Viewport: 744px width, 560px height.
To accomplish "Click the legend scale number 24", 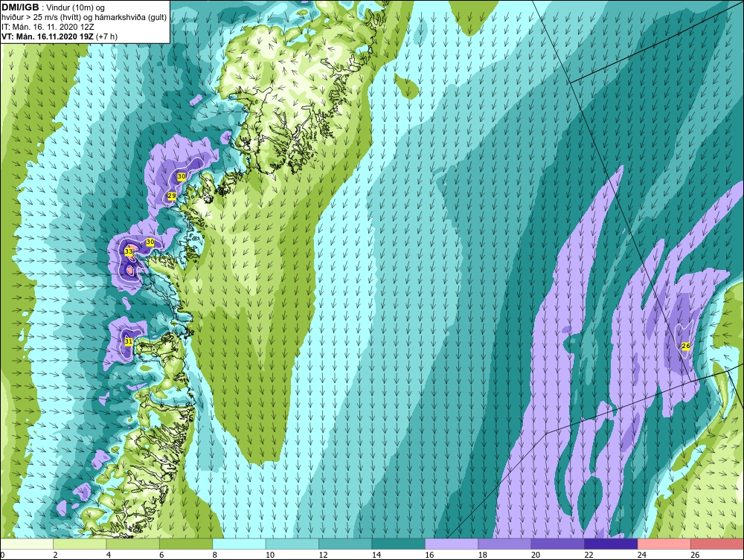I will (642, 555).
